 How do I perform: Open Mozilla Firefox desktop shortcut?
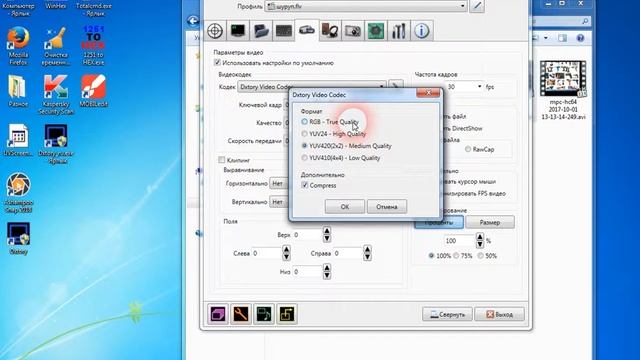[x=18, y=46]
